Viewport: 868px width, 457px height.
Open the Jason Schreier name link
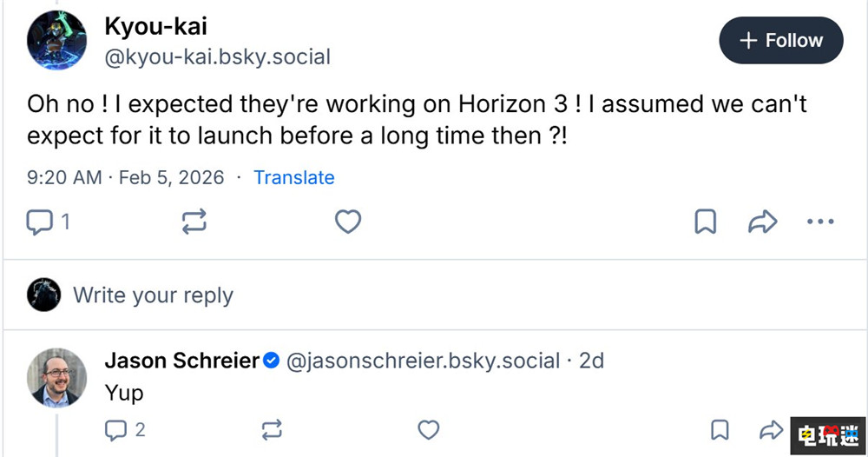point(181,360)
